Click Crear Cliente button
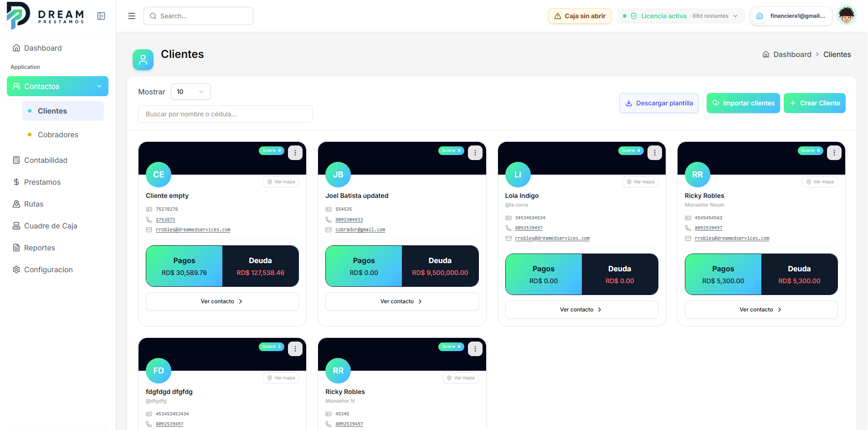Viewport: 868px width, 430px height. [815, 103]
